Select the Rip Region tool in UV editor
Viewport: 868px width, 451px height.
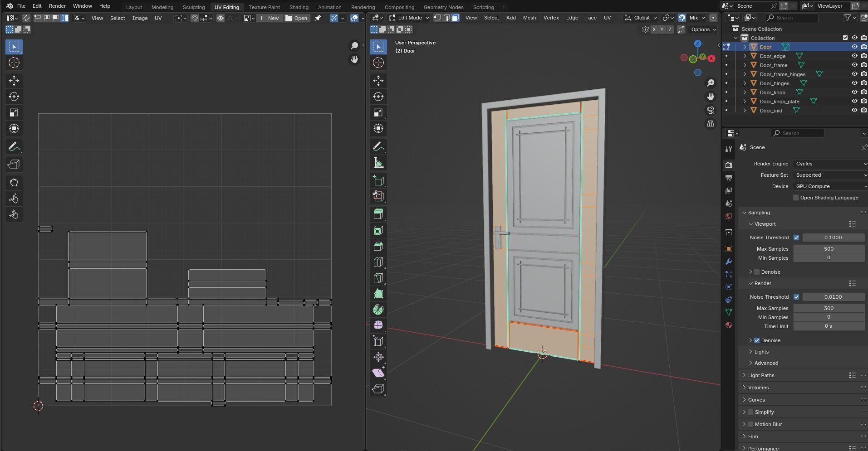(x=14, y=165)
